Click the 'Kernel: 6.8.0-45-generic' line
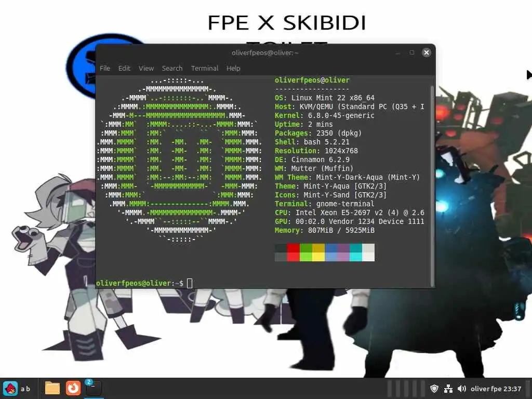Image resolution: width=532 pixels, height=399 pixels. (x=324, y=115)
